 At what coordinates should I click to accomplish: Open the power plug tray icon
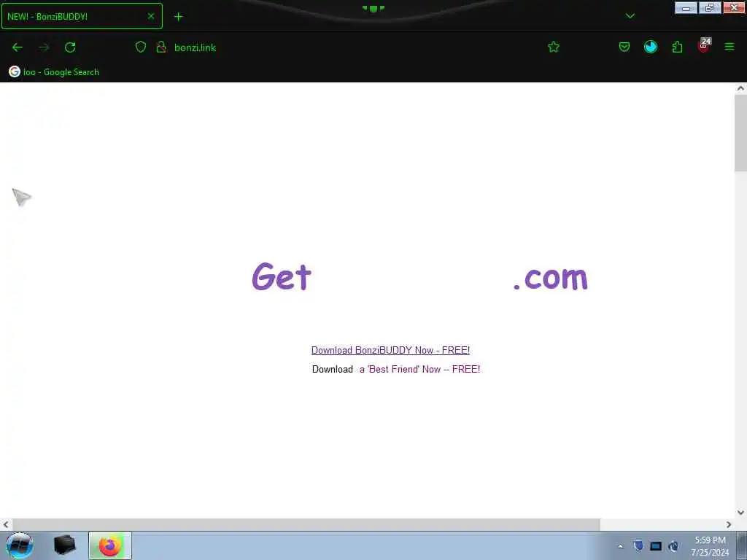point(673,546)
